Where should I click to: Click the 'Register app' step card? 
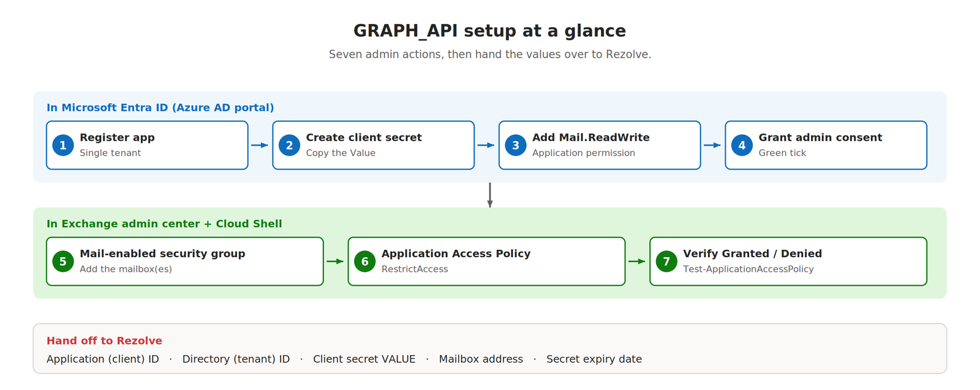[147, 145]
